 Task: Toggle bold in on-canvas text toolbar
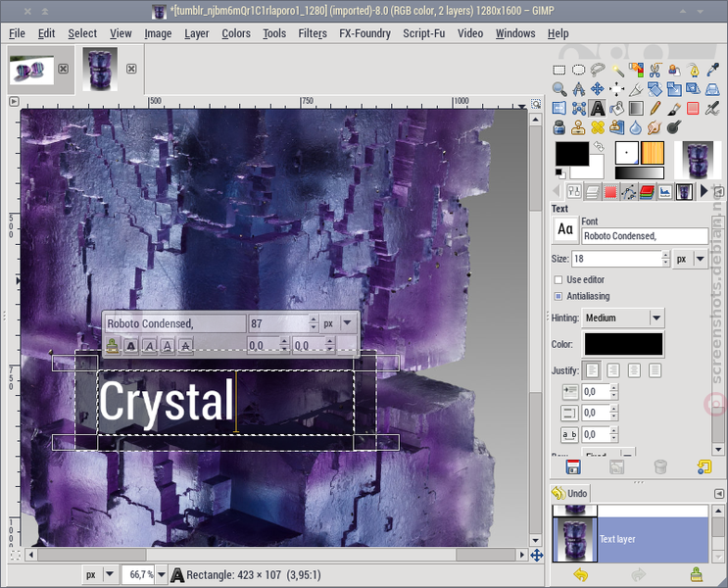(x=131, y=346)
